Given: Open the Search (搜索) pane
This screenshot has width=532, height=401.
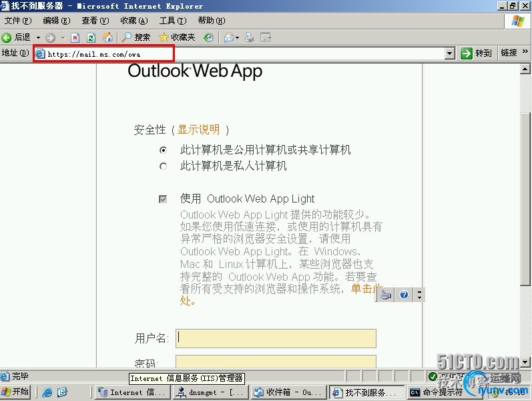Looking at the screenshot, I should tap(136, 37).
